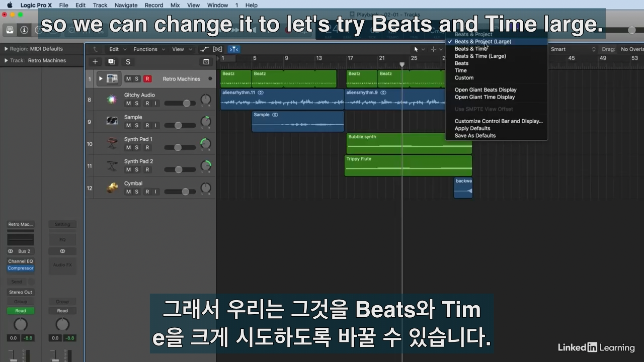This screenshot has width=644, height=362.
Task: Click the Synth Pad 1 pan knob
Action: pos(206,144)
